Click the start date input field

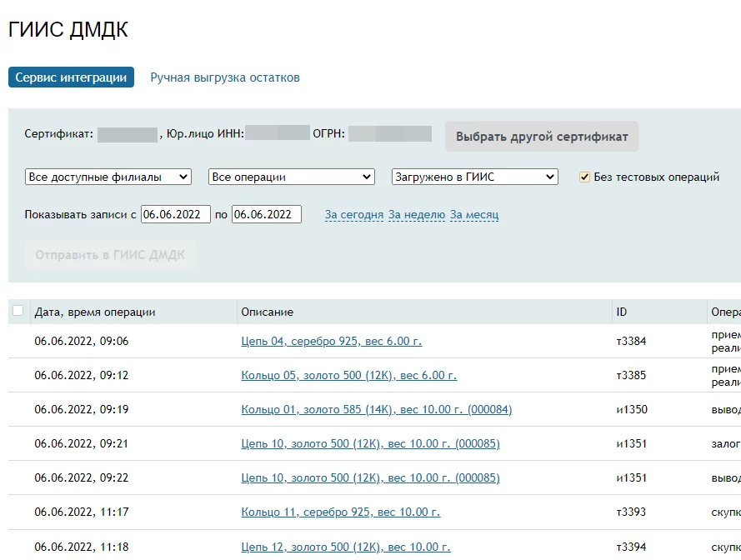pyautogui.click(x=176, y=214)
